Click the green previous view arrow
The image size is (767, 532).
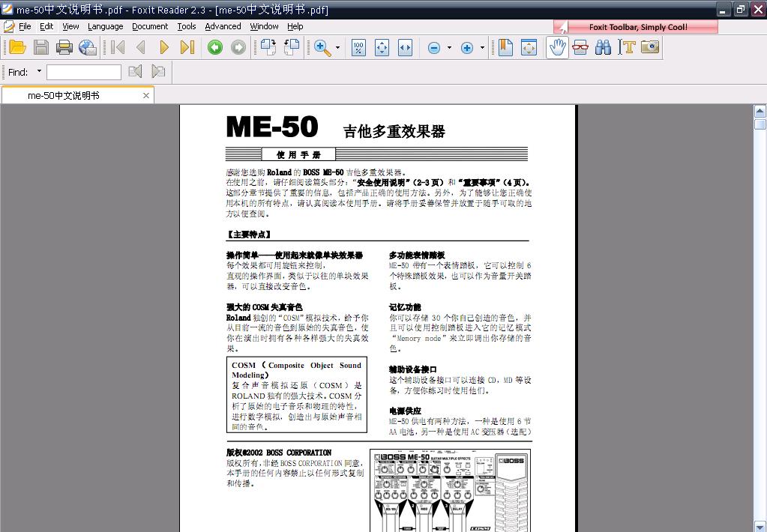pos(215,47)
